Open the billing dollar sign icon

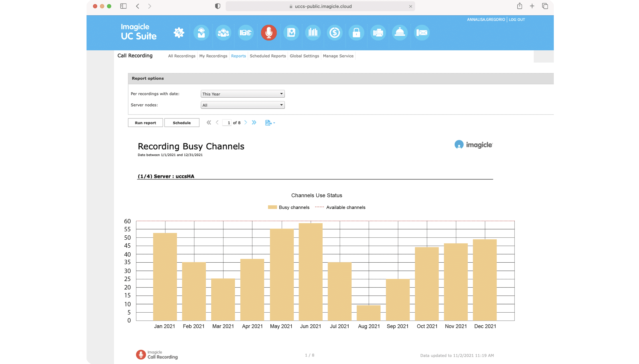(x=335, y=33)
